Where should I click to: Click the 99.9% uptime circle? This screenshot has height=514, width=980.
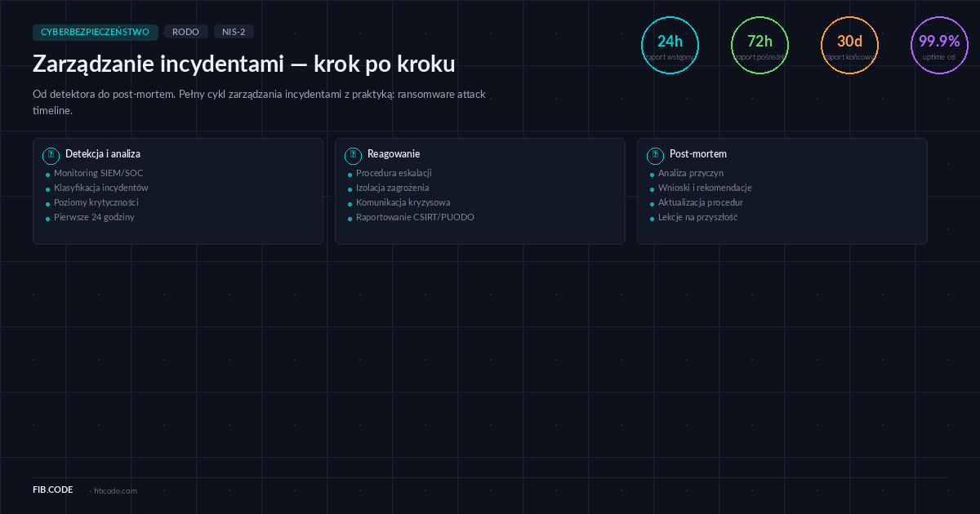939,45
